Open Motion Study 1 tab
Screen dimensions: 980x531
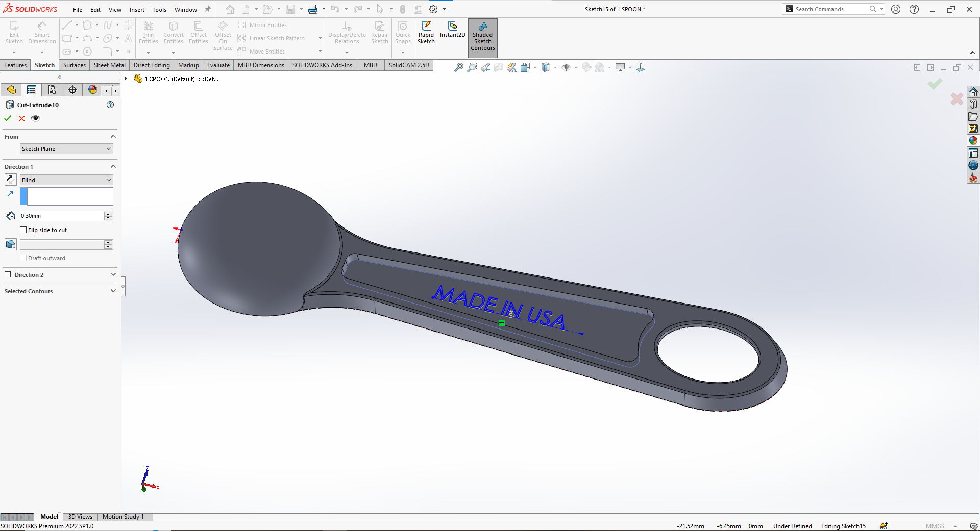point(123,517)
